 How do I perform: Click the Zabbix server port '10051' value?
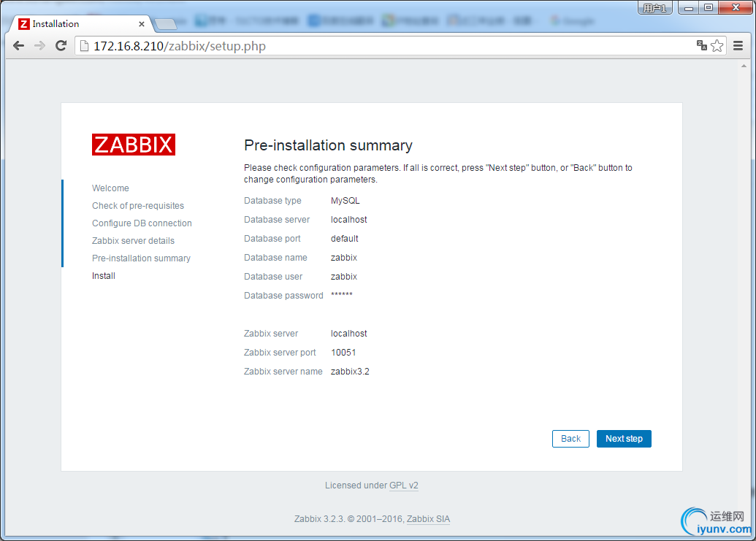coord(343,353)
